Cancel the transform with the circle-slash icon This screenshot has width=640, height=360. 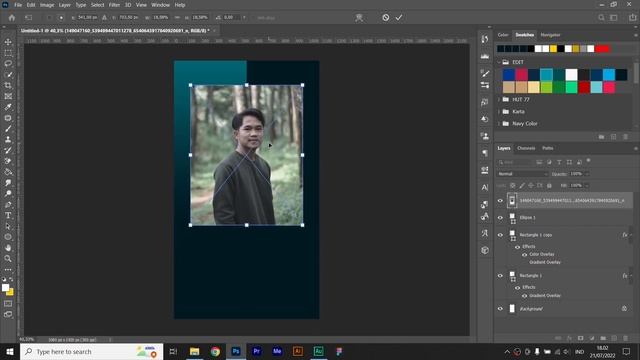pyautogui.click(x=385, y=18)
